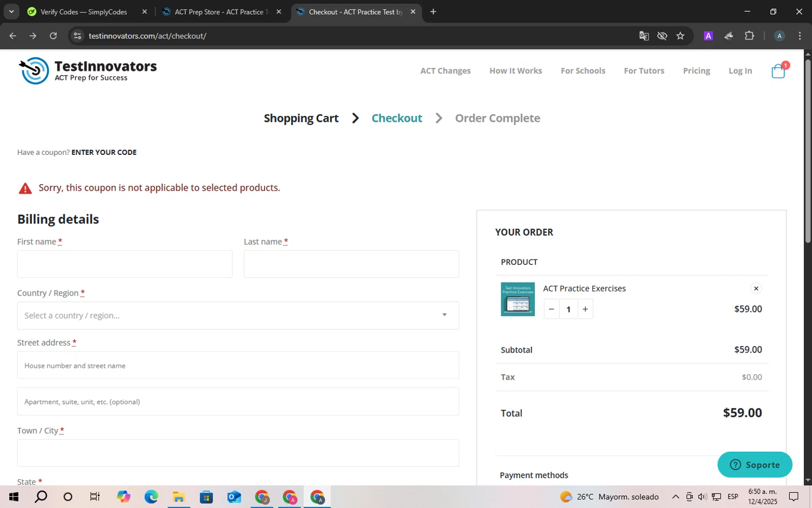
Task: Reload the checkout page
Action: click(53, 36)
